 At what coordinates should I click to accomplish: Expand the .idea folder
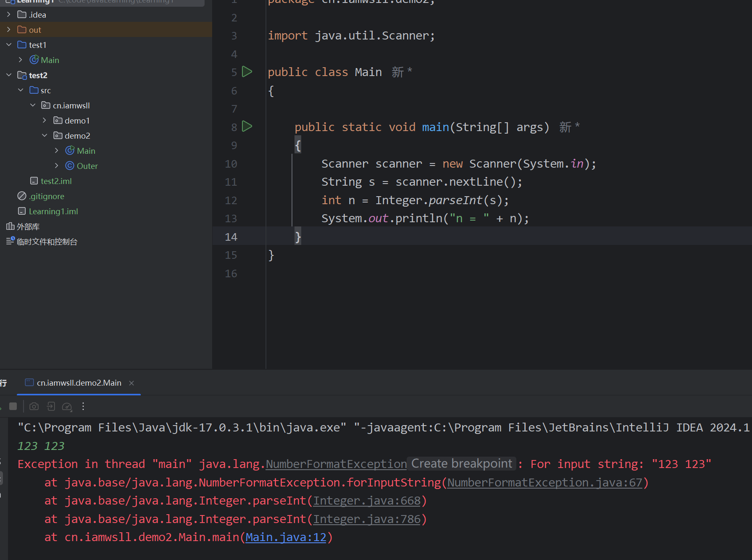(9, 15)
